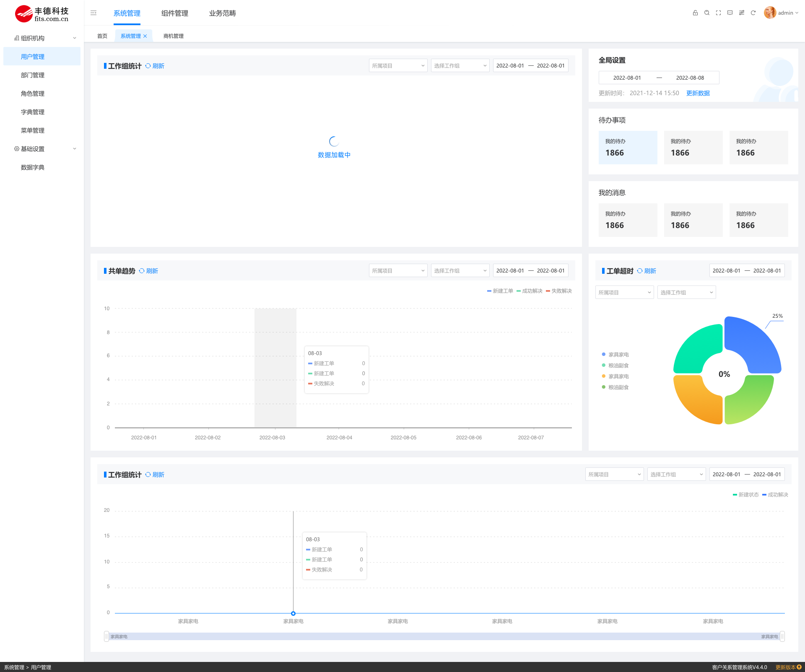Click left handle of chart zoom slider
This screenshot has width=805, height=672.
coord(106,636)
